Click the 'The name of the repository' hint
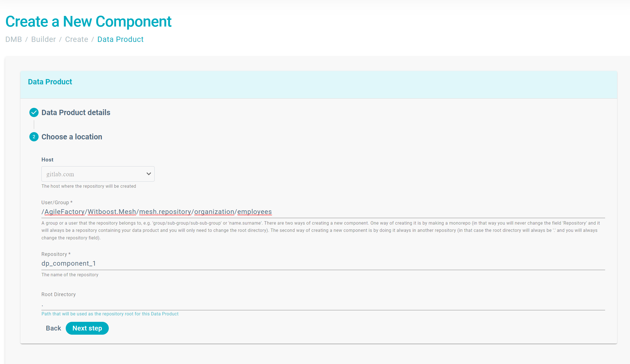Viewport: 630px width, 364px height. tap(70, 275)
